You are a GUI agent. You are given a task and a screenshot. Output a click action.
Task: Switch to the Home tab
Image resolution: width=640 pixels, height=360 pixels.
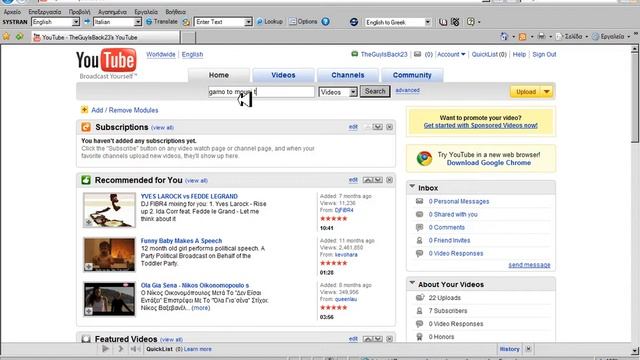pyautogui.click(x=219, y=75)
